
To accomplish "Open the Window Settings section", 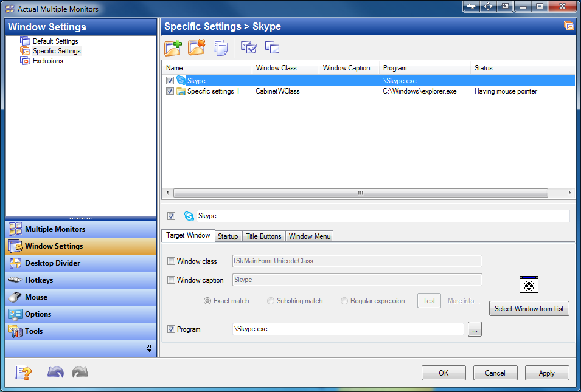I will [x=81, y=246].
